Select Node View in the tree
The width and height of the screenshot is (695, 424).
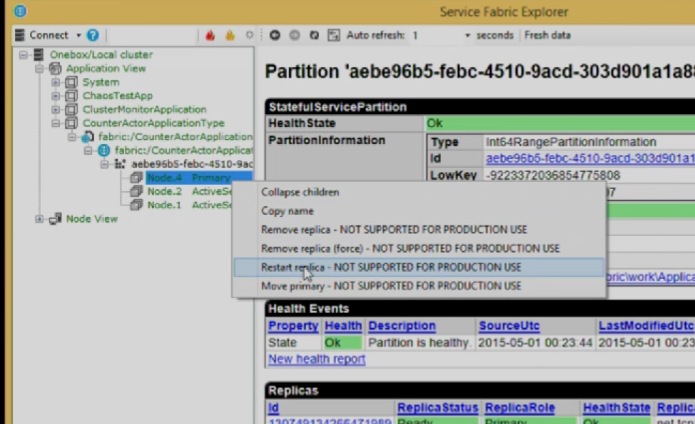tap(92, 218)
